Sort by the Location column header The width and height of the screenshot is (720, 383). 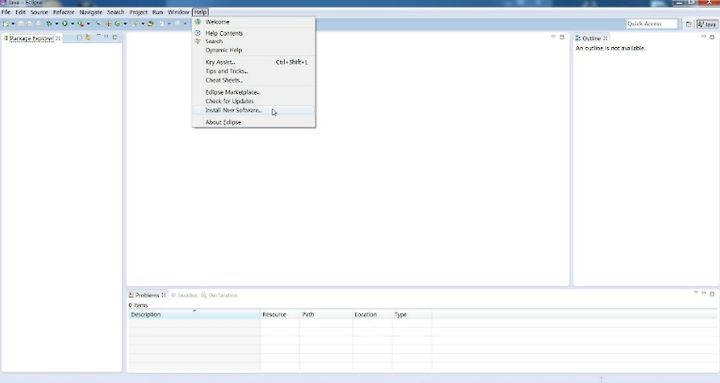pyautogui.click(x=372, y=315)
